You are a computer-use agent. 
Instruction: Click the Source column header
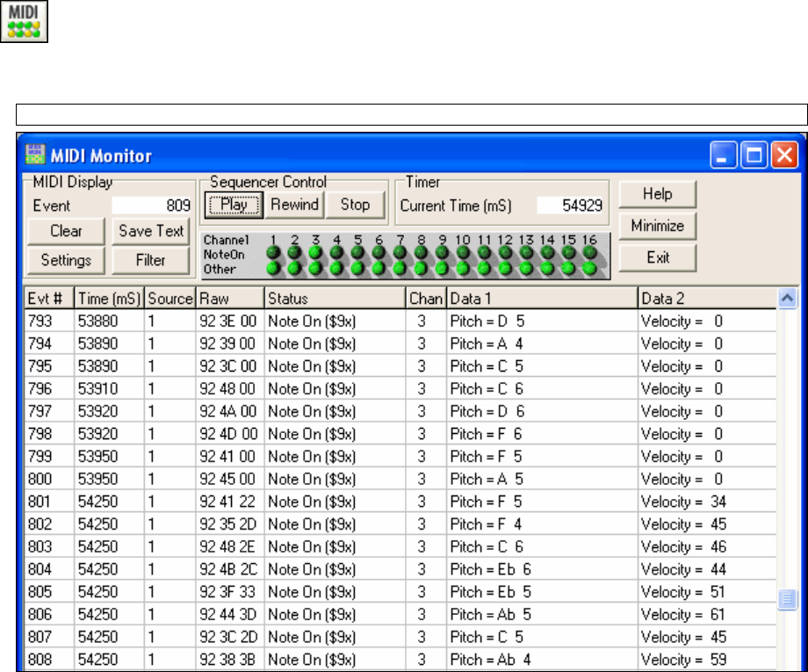click(170, 299)
